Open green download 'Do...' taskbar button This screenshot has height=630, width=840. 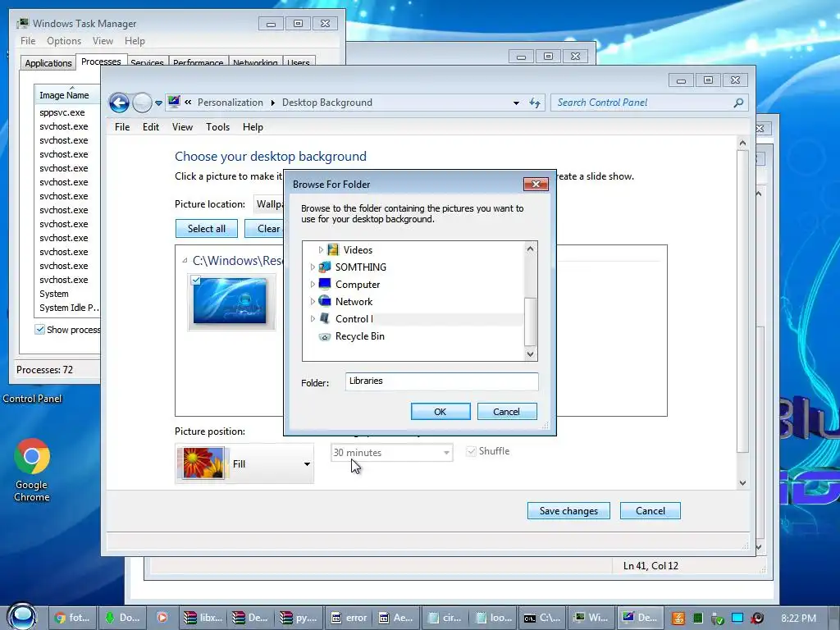tap(123, 617)
